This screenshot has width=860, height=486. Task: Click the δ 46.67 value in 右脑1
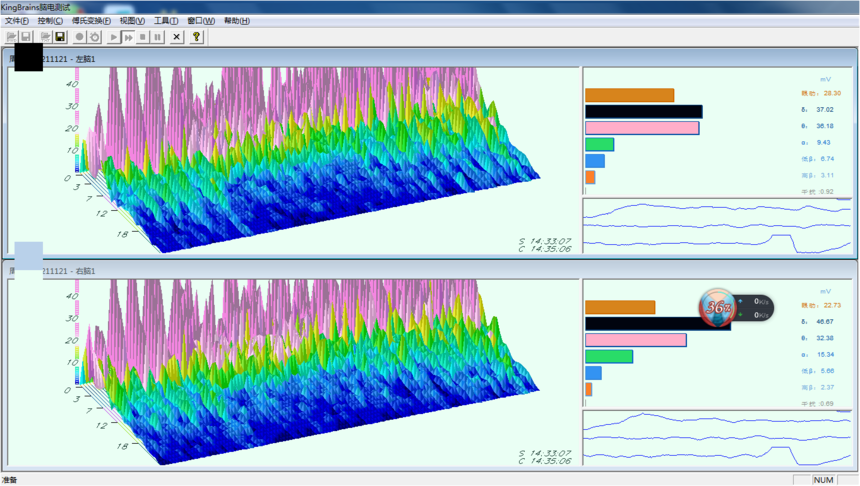(817, 322)
